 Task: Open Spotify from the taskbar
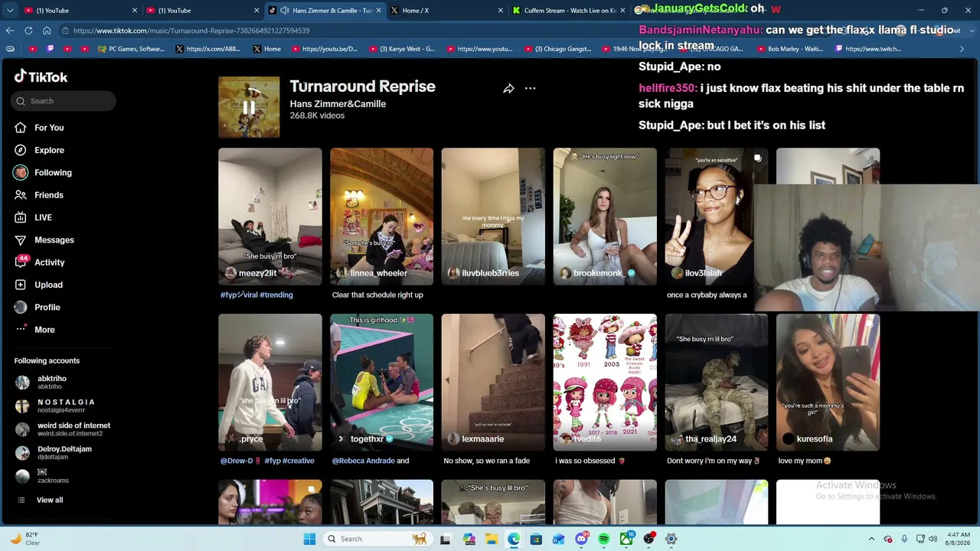[603, 539]
